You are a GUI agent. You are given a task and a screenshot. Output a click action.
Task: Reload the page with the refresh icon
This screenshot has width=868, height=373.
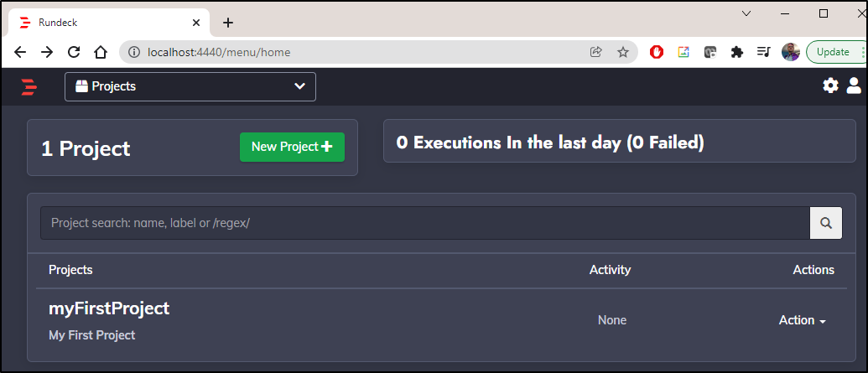tap(74, 53)
